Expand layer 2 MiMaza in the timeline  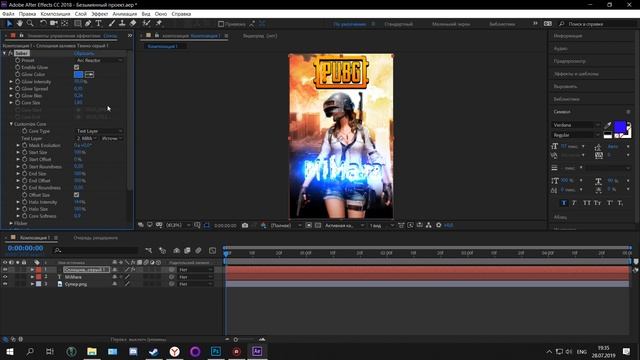coord(32,277)
